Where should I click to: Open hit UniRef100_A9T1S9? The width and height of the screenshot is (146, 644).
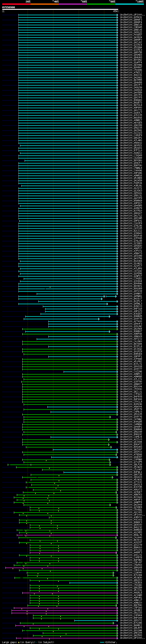131,291
